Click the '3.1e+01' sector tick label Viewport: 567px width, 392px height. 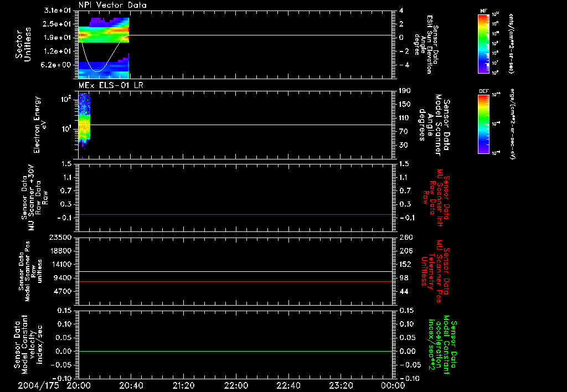coord(58,10)
